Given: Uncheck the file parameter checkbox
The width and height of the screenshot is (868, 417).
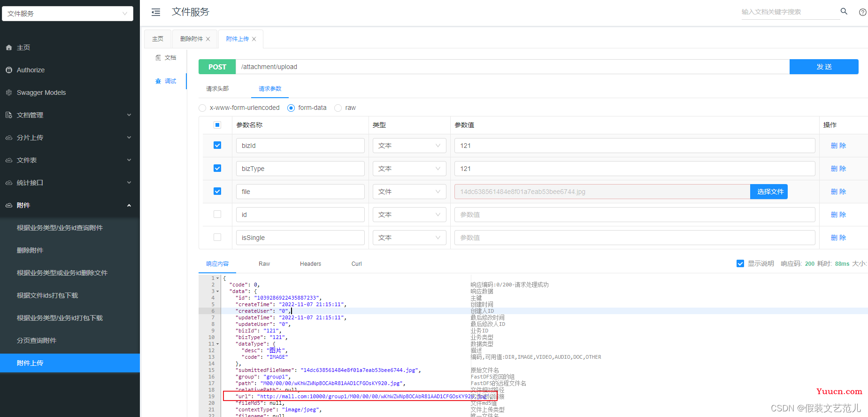Looking at the screenshot, I should coord(217,191).
